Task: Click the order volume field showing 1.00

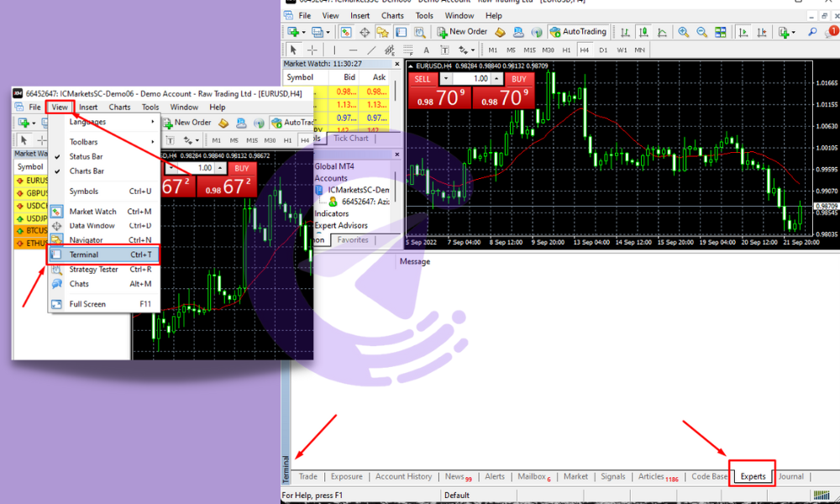Action: (x=474, y=78)
